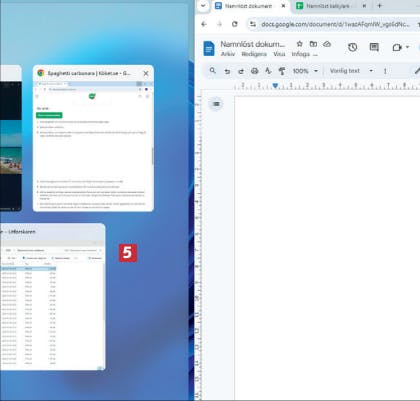Image resolution: width=420 pixels, height=401 pixels.
Task: Open version history clock icon
Action: (352, 47)
